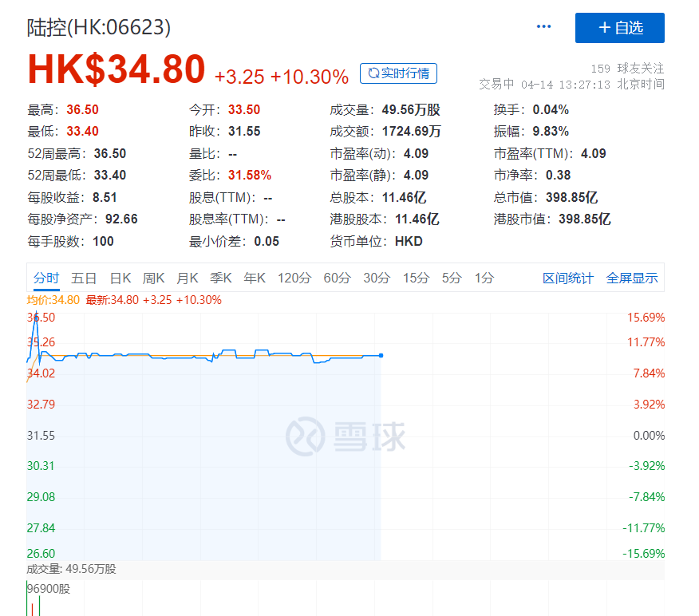Add 陆控 to watchlist via 自选 button
This screenshot has height=616, width=699.
619,28
